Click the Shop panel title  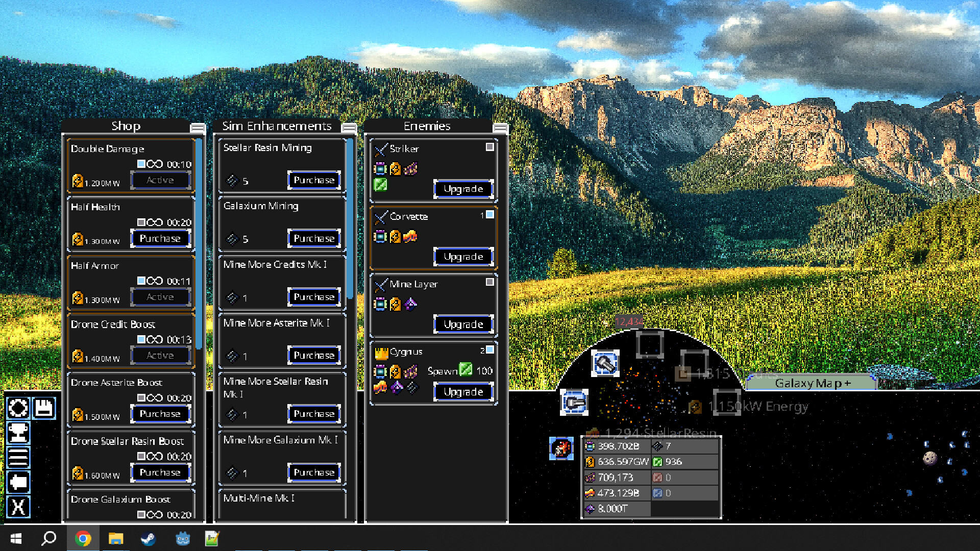[x=126, y=126]
